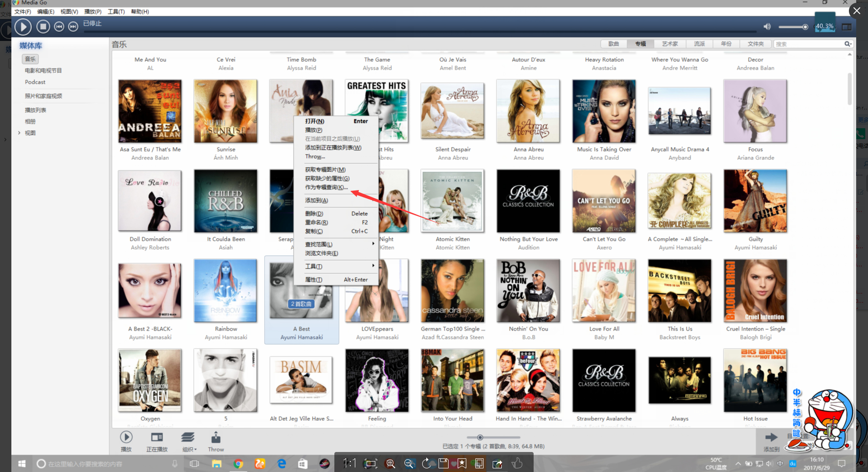Viewport: 868px width, 472px height.
Task: Click the Stop playback button
Action: point(43,27)
